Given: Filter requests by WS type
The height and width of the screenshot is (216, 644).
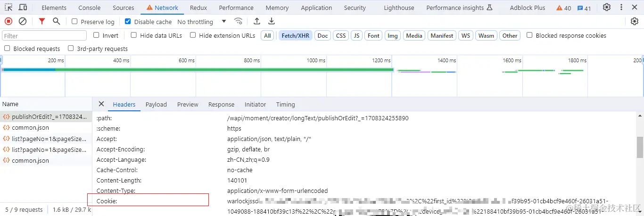Looking at the screenshot, I should (x=466, y=35).
